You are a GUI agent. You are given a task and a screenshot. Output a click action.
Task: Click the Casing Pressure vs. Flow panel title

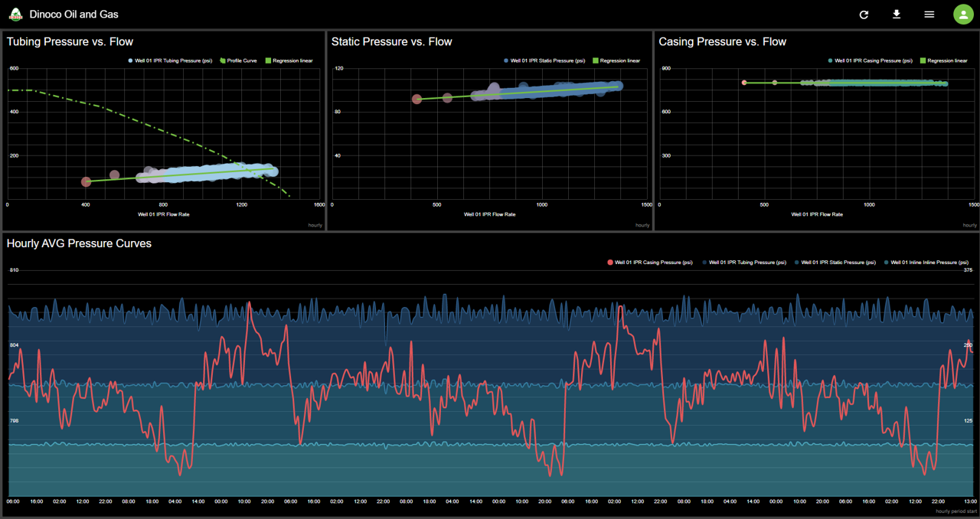click(722, 41)
